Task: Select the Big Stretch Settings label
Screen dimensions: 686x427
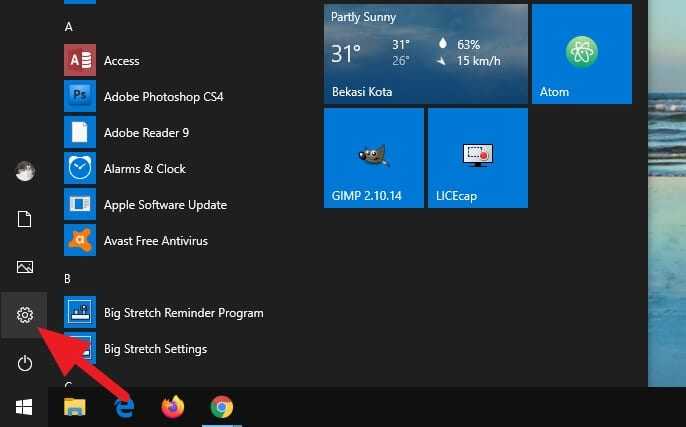Action: [x=155, y=349]
